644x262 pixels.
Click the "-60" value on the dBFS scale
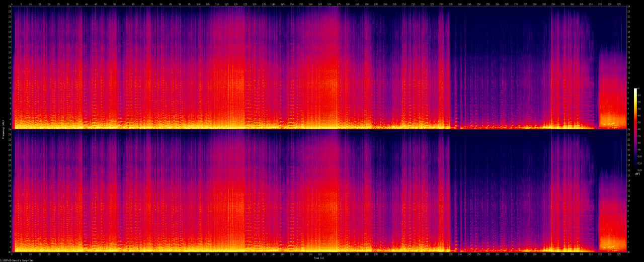point(638,130)
